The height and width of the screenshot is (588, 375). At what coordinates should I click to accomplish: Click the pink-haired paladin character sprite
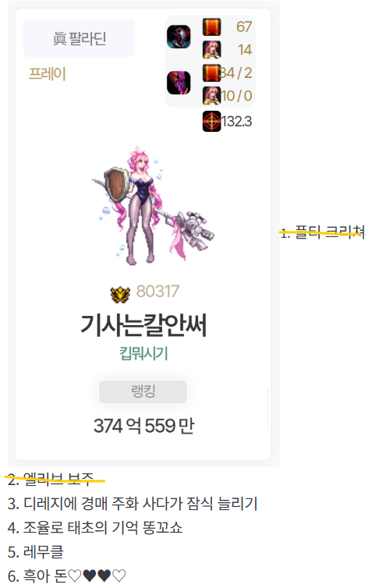[x=153, y=206]
